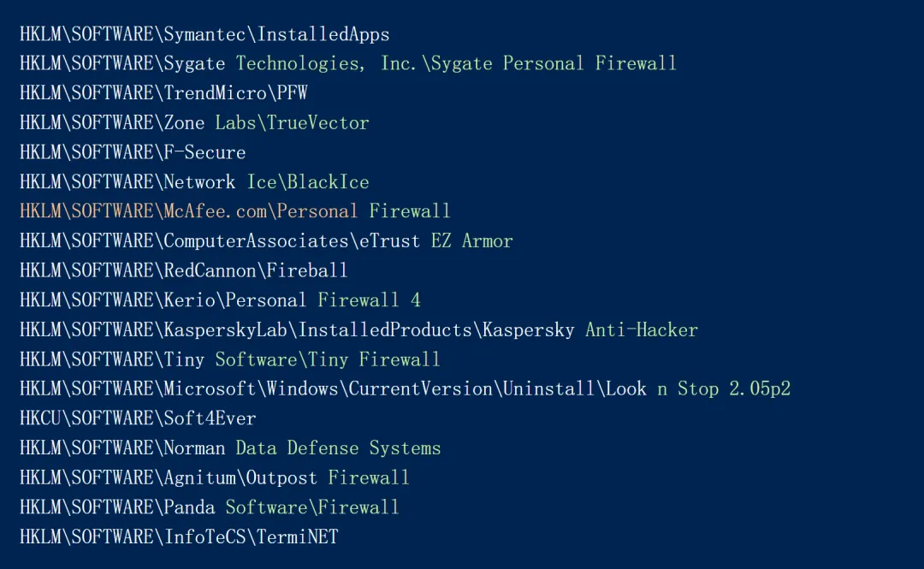Select the HKCU Soft4Ever registry key
The height and width of the screenshot is (569, 924).
click(x=138, y=418)
